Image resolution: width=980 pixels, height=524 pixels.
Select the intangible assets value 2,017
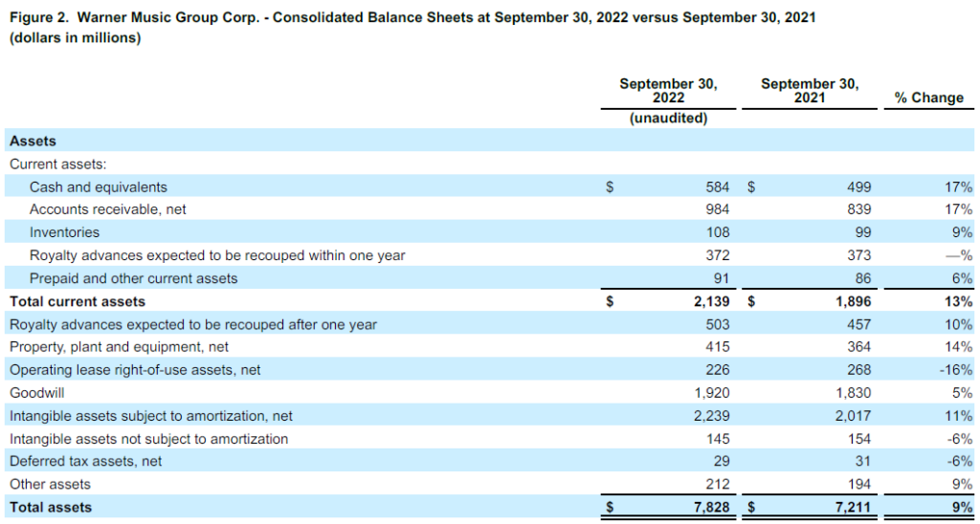point(854,416)
